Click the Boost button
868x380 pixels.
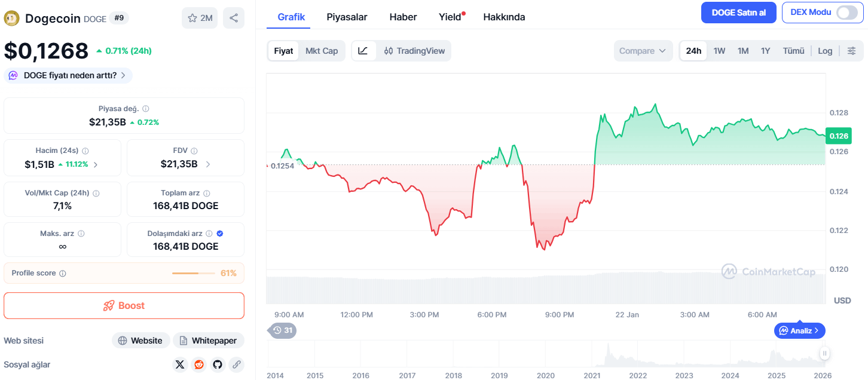(124, 305)
